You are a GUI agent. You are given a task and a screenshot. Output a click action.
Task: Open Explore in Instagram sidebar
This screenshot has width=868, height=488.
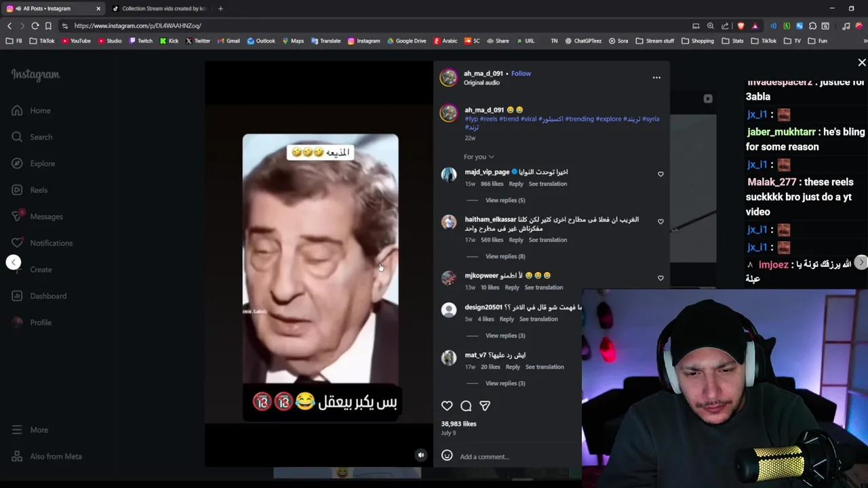(33, 163)
